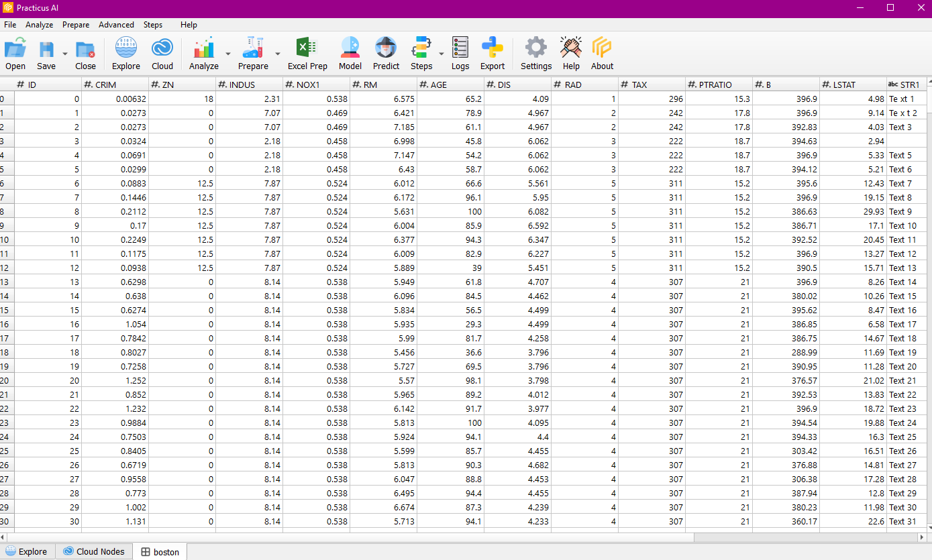Open the Advanced menu
Viewport: 932px width, 560px height.
coord(116,25)
